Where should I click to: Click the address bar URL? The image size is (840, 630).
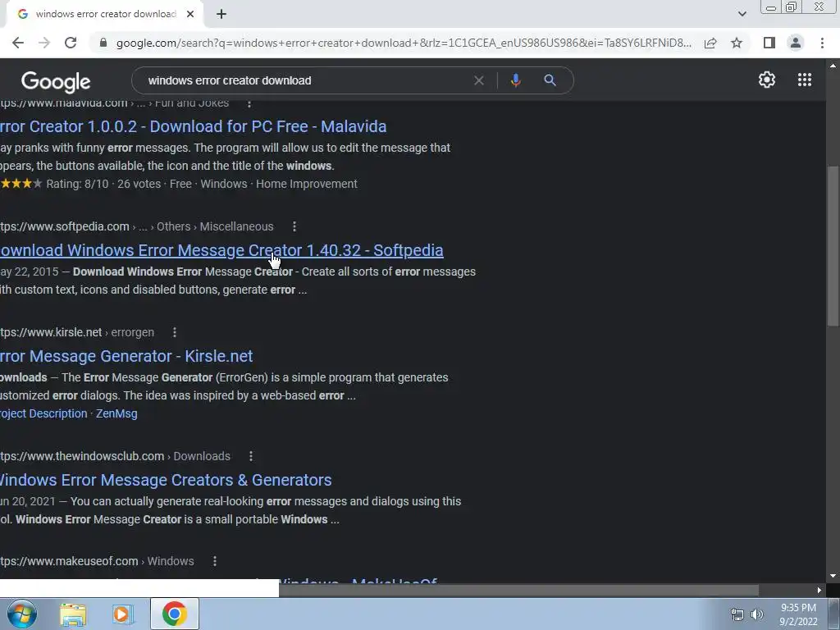tap(403, 43)
